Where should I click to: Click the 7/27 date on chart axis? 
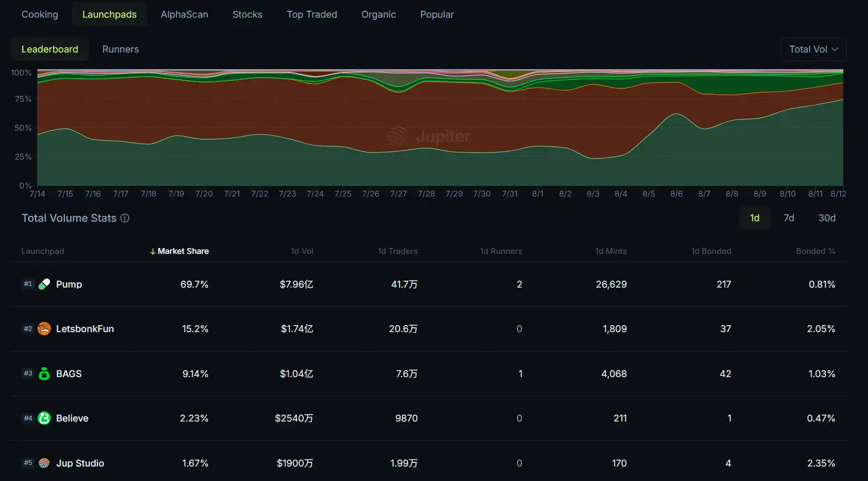tap(398, 194)
